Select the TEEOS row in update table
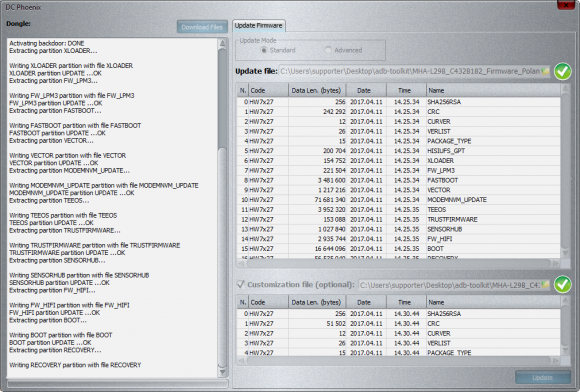This screenshot has height=392, width=580. tap(398, 210)
